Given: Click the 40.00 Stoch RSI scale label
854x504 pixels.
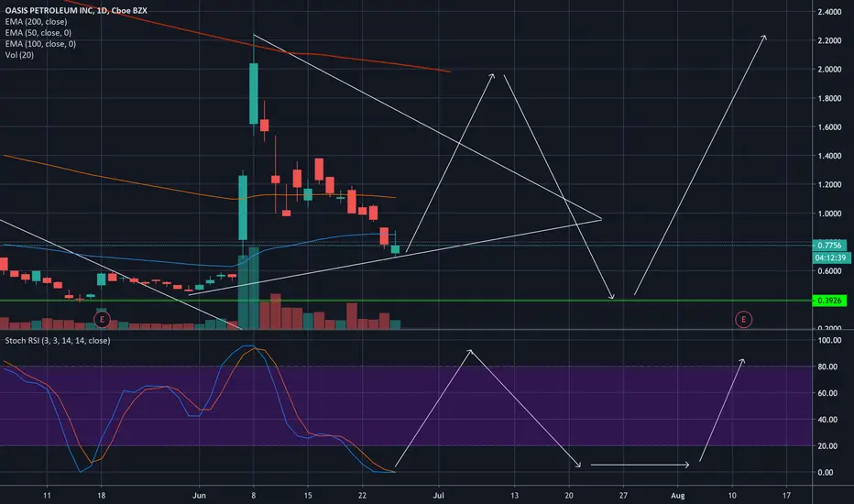Looking at the screenshot, I should (827, 420).
